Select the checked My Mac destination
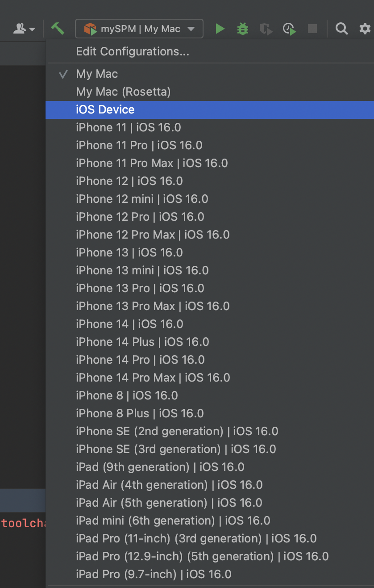The width and height of the screenshot is (374, 588). [97, 74]
